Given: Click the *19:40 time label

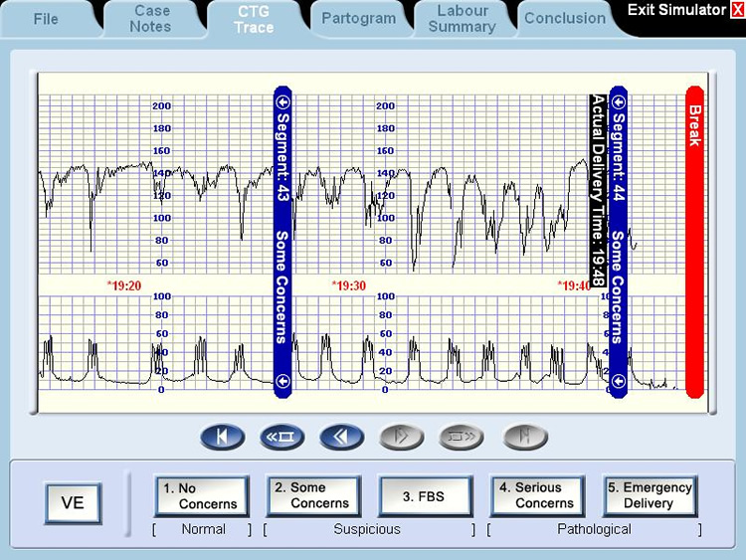Looking at the screenshot, I should tap(574, 285).
